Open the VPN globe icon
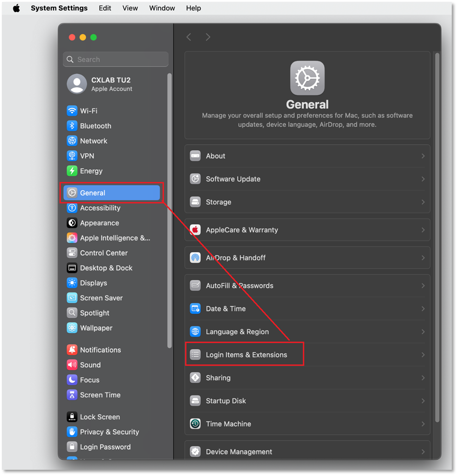The width and height of the screenshot is (458, 476). (72, 156)
